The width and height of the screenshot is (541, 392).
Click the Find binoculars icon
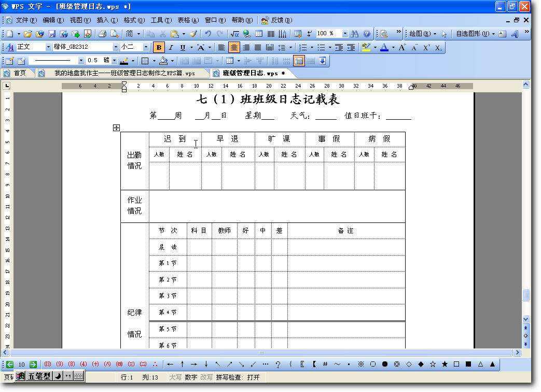[x=355, y=34]
